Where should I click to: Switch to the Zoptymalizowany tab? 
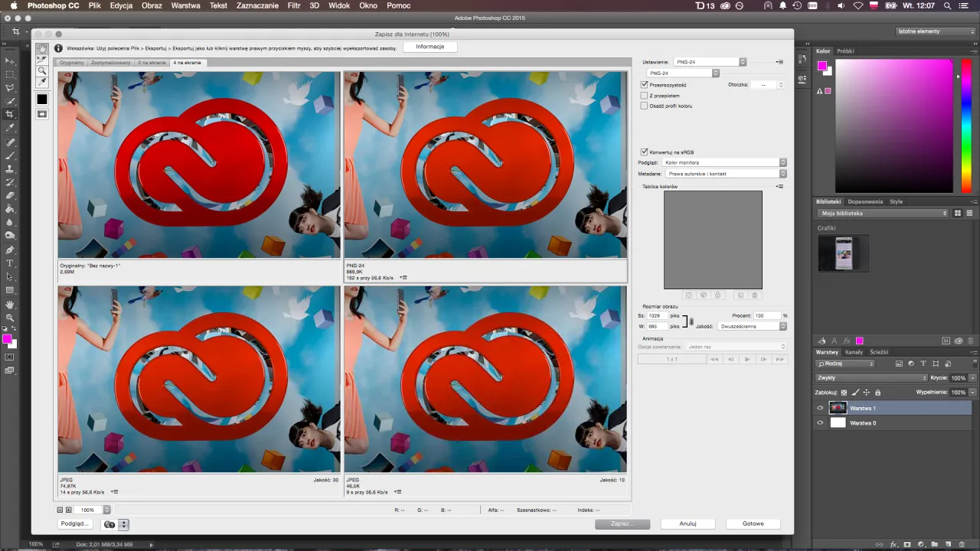(111, 63)
